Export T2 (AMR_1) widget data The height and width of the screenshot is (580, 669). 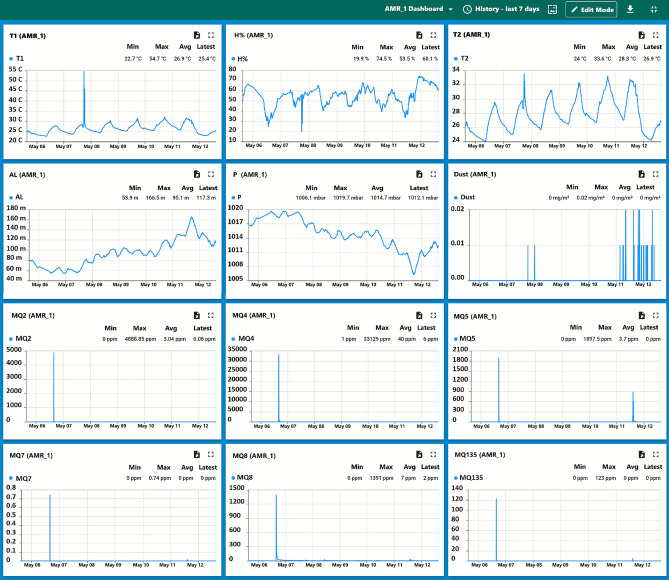click(x=641, y=35)
